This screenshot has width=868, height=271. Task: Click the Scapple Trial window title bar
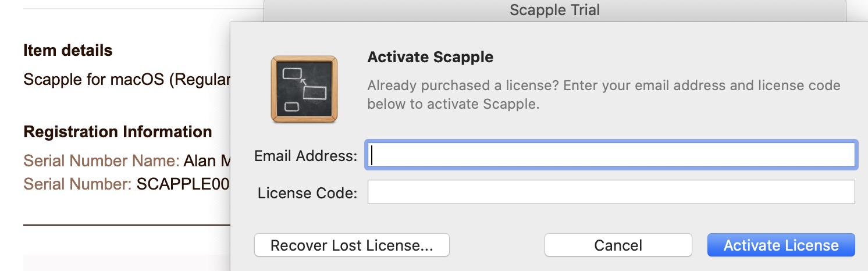(554, 10)
